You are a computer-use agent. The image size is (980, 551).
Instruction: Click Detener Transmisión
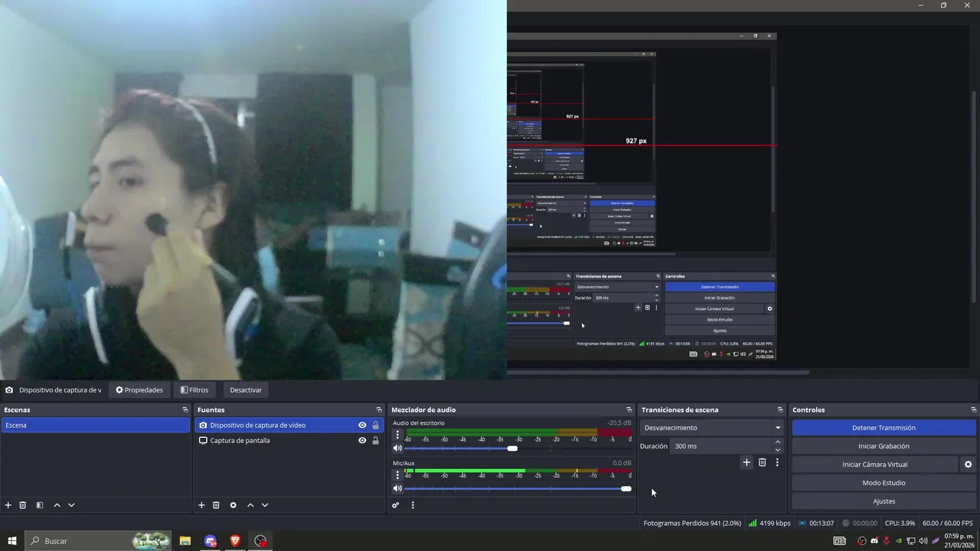pyautogui.click(x=884, y=428)
